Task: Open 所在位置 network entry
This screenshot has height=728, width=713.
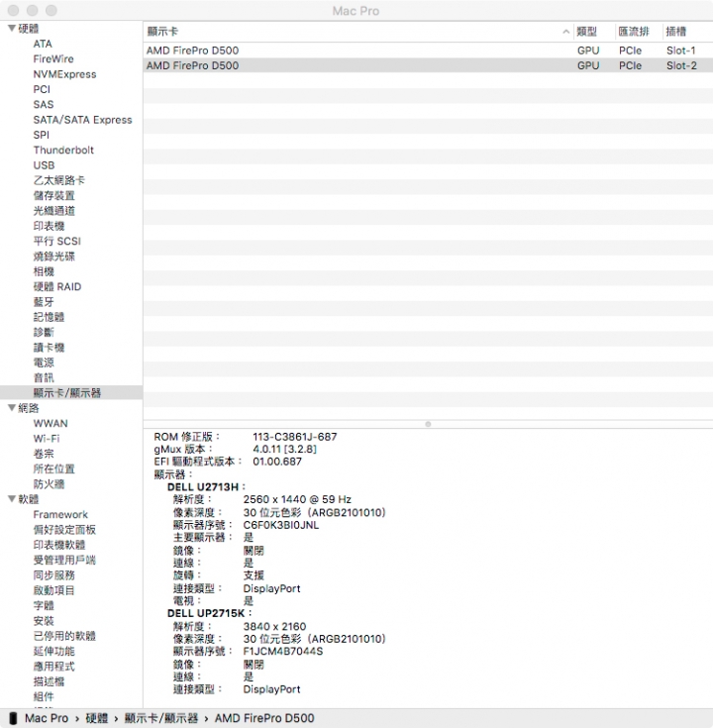Action: coord(53,468)
